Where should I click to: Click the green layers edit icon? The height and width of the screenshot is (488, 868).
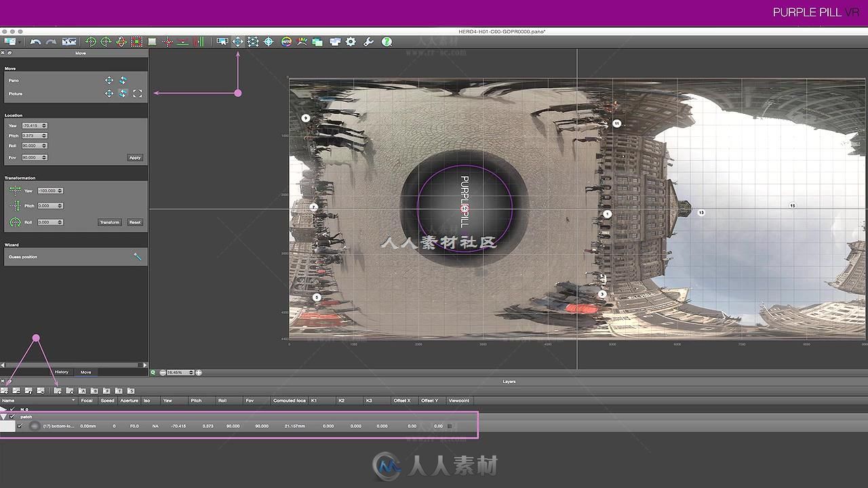coord(317,42)
